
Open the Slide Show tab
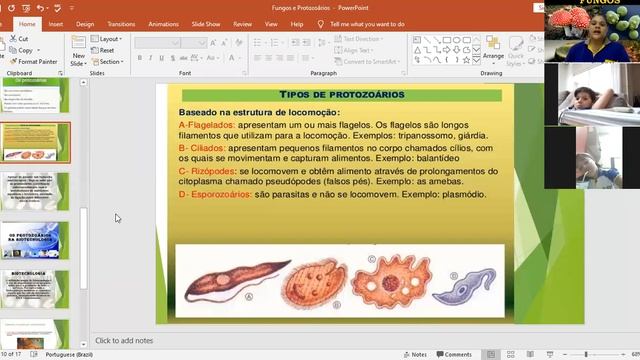click(x=206, y=24)
